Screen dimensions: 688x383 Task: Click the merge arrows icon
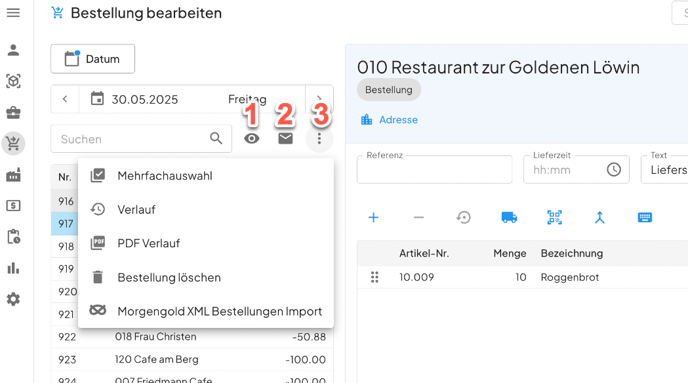click(599, 218)
